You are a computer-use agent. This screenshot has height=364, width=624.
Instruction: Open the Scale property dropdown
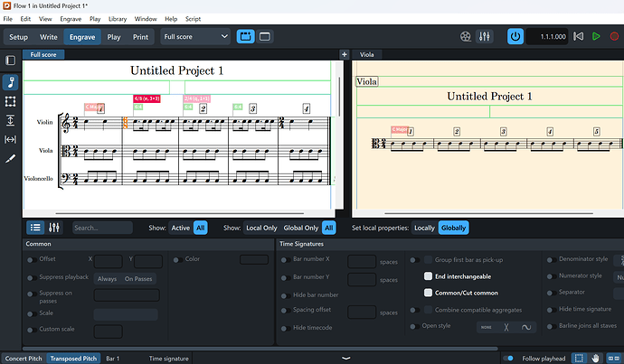pyautogui.click(x=126, y=314)
